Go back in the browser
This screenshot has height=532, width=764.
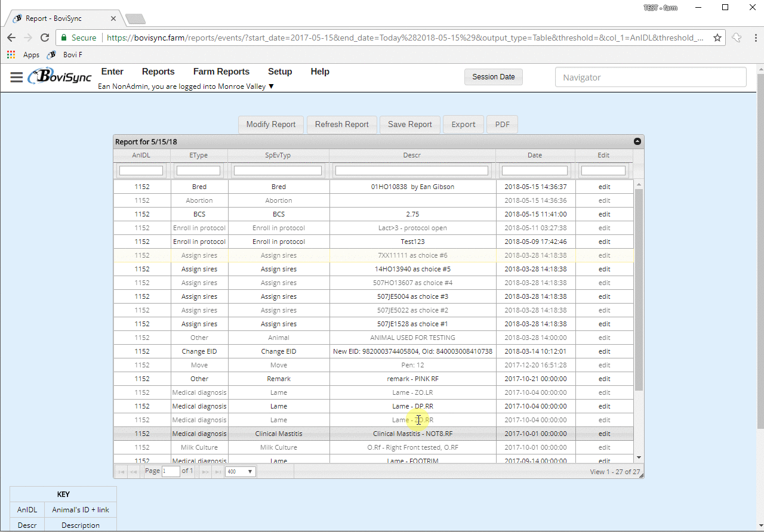(11, 38)
